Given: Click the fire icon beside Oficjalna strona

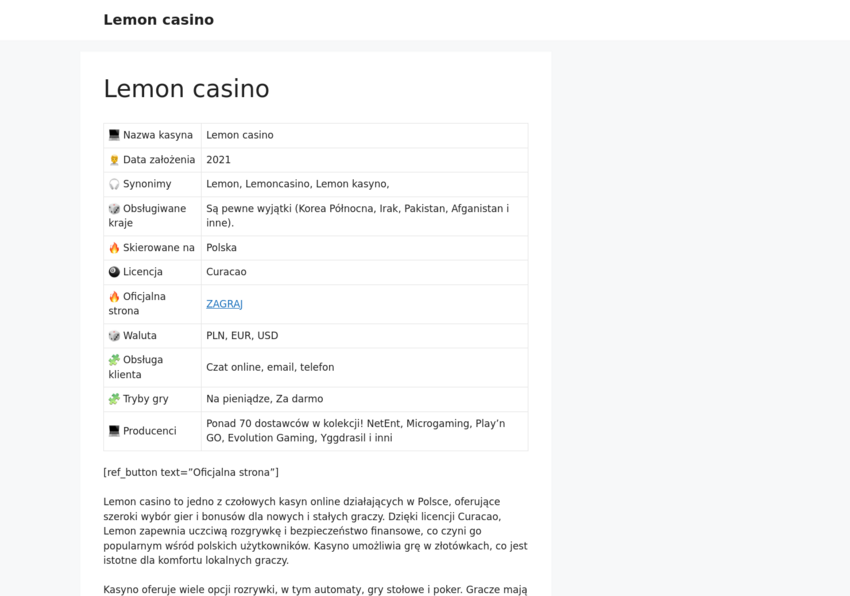Looking at the screenshot, I should coord(114,297).
